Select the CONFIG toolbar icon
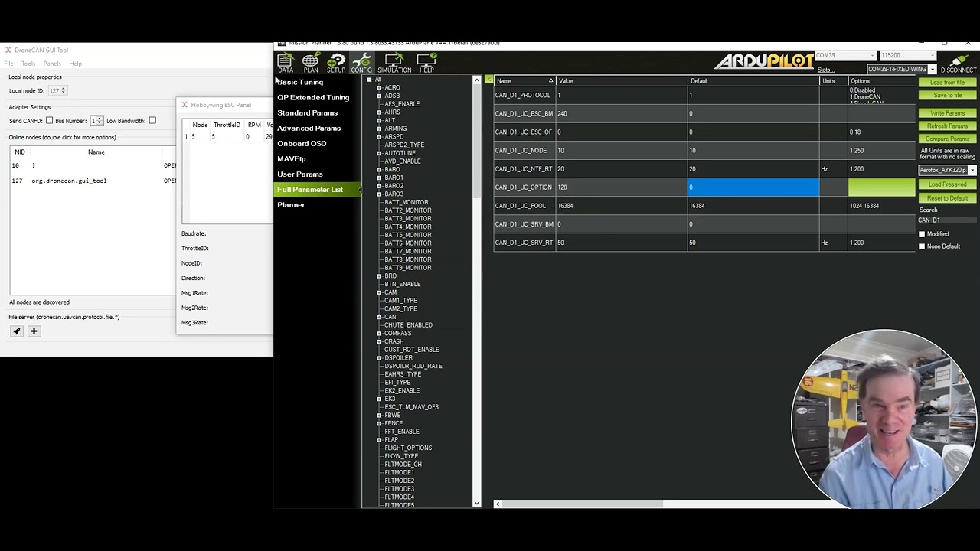This screenshot has width=980, height=551. pyautogui.click(x=361, y=63)
